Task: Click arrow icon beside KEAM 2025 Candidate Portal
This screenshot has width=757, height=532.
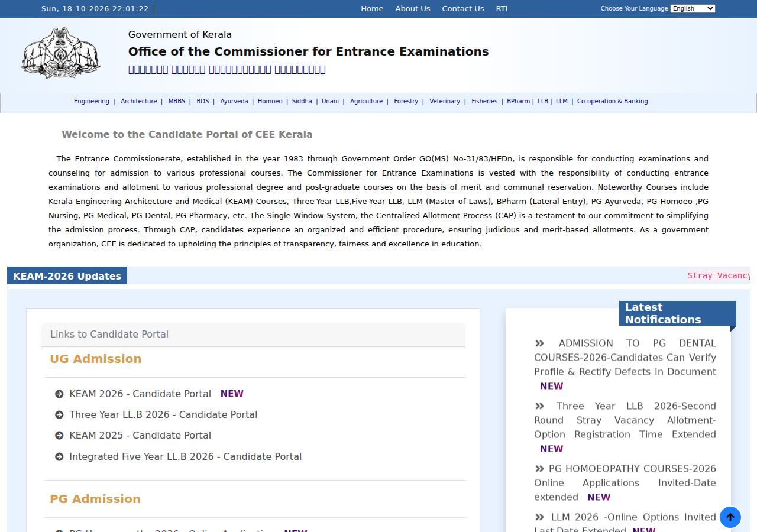Action: click(59, 436)
